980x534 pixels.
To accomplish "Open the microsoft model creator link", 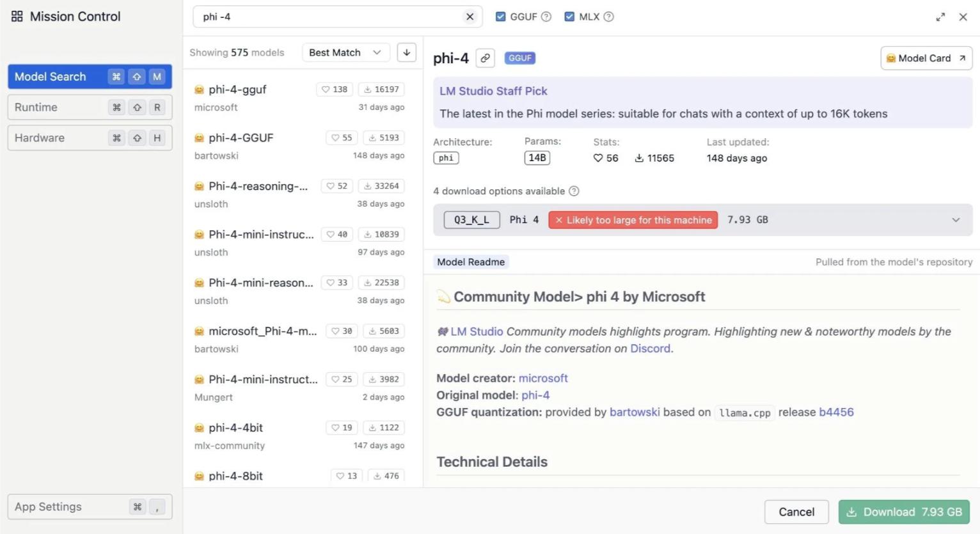I will tap(543, 378).
